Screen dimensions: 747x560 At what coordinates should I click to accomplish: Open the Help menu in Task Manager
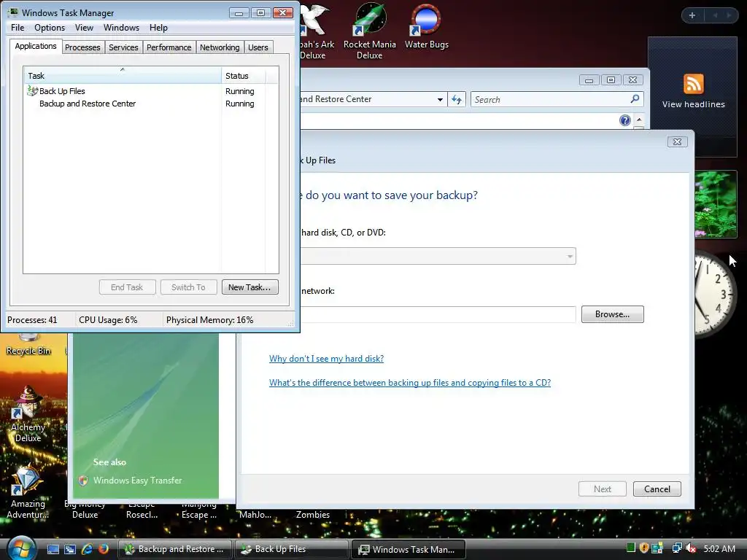click(x=158, y=28)
